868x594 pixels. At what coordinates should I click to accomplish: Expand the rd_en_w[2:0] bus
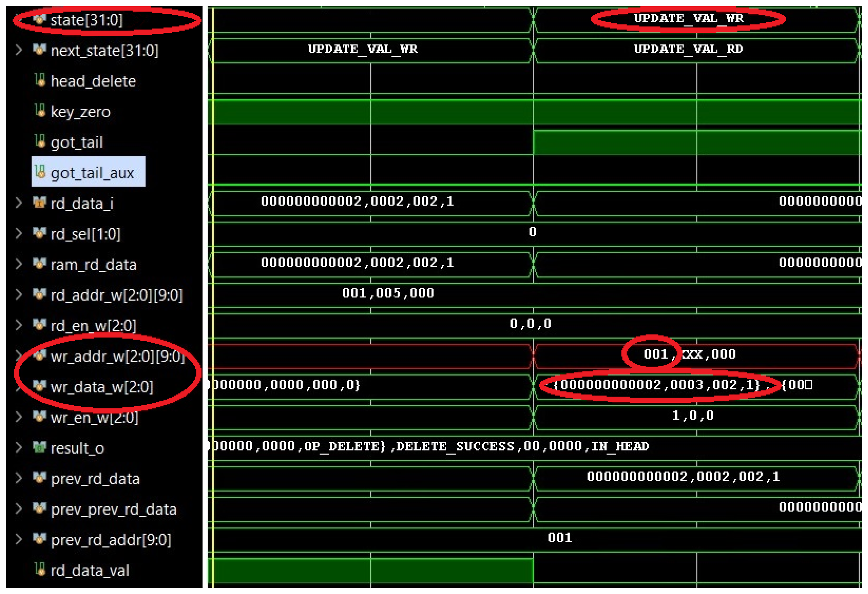click(19, 325)
